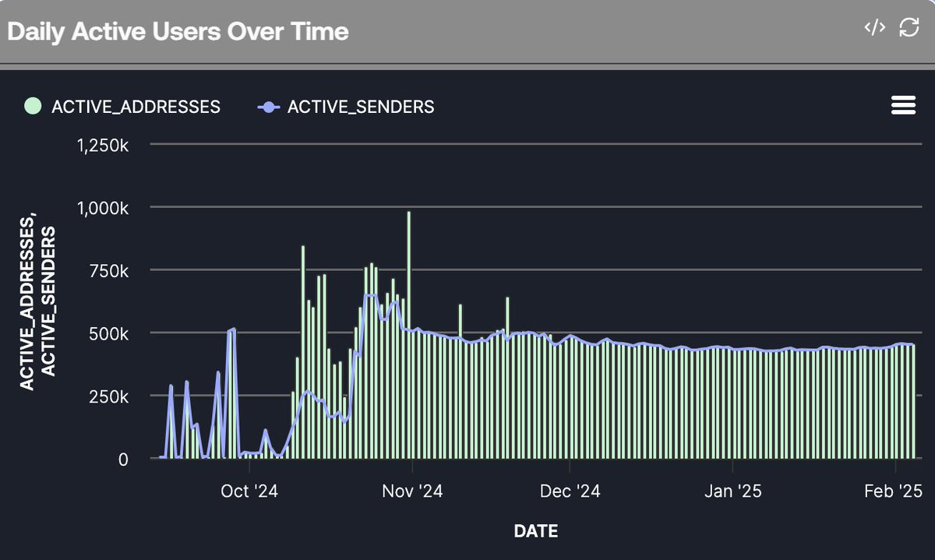Click the Nov '24 x-axis label
The height and width of the screenshot is (560, 935).
point(414,491)
